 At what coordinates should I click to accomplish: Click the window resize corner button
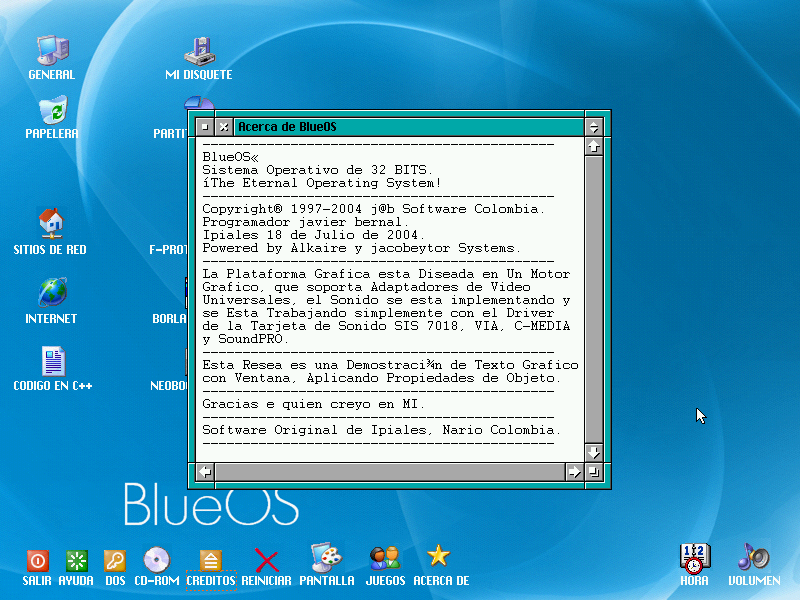[593, 472]
